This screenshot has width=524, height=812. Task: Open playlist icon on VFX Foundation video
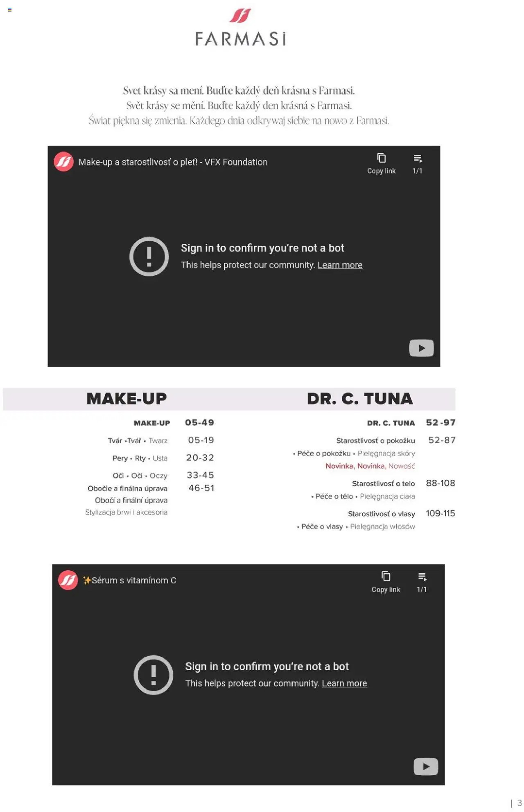417,163
